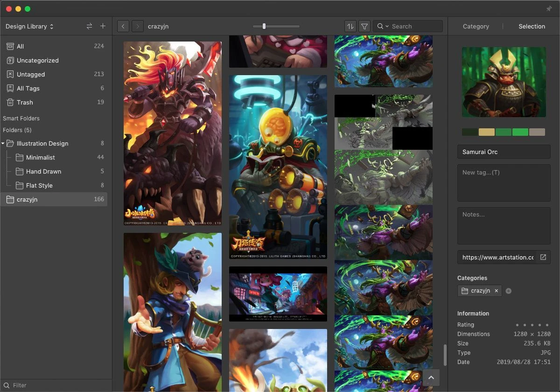The height and width of the screenshot is (392, 560).
Task: Click the New tag input field
Action: click(504, 182)
